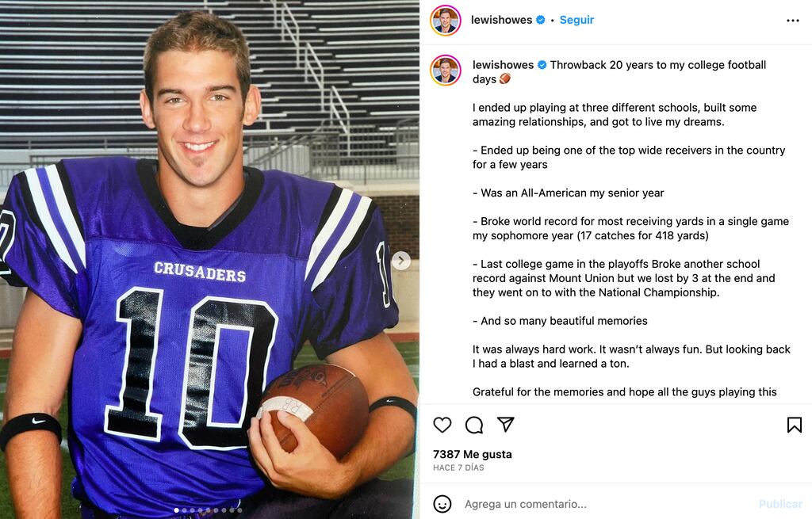Click the lewishowes avatar beside the caption
Image resolution: width=812 pixels, height=519 pixels.
[x=446, y=70]
